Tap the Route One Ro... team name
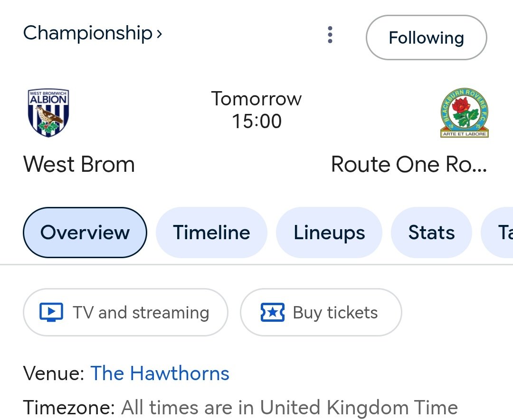The width and height of the screenshot is (513, 420). pos(409,164)
